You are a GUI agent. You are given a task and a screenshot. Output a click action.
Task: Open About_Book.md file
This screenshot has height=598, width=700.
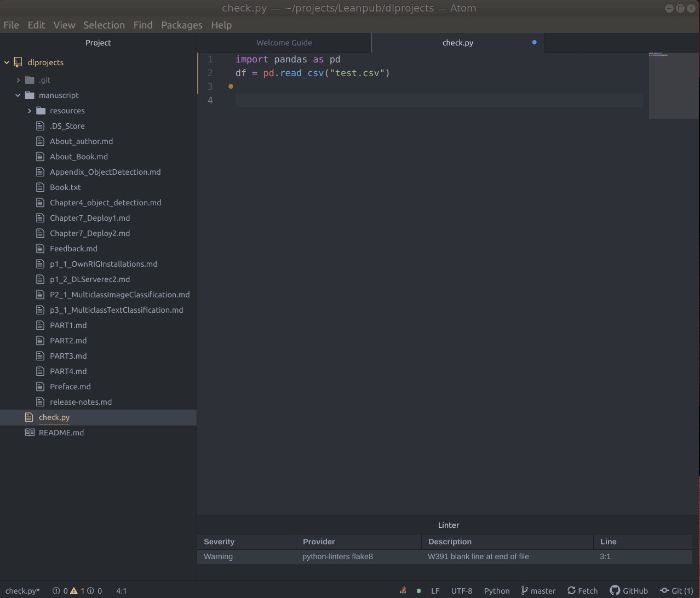coord(79,157)
